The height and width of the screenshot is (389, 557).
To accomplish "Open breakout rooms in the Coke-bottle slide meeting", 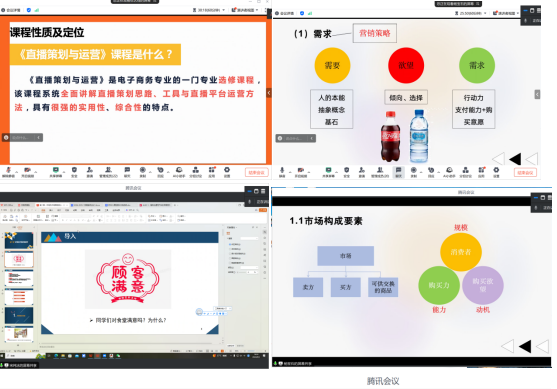I will pos(465,172).
